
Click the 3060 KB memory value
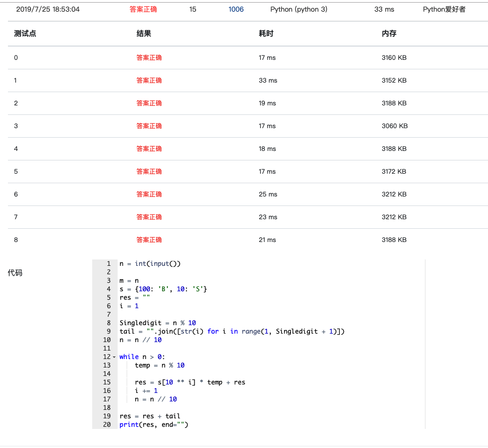click(x=395, y=126)
